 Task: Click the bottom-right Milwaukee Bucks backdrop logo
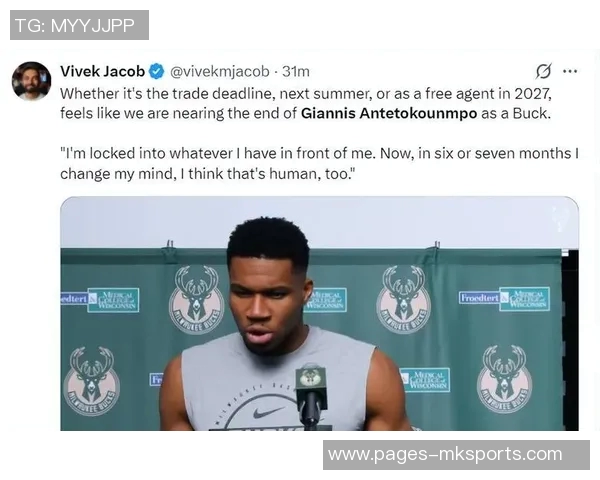[504, 379]
